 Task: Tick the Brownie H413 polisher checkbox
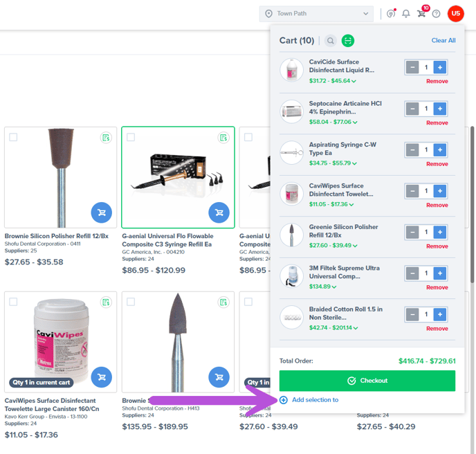pyautogui.click(x=131, y=302)
